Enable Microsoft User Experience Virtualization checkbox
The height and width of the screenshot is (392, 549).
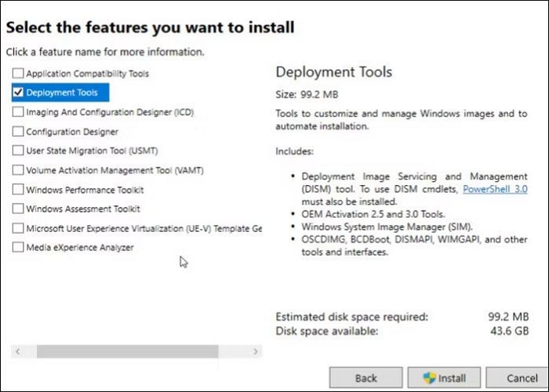coord(18,228)
